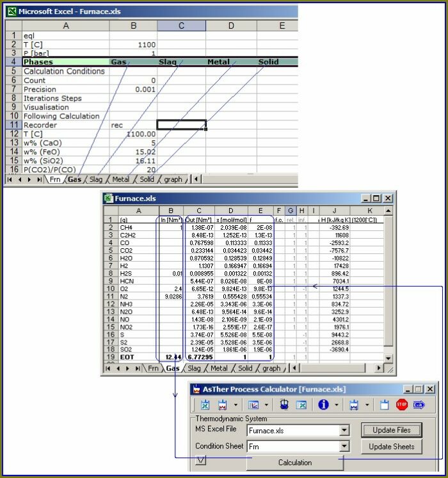Go to first sheet in top Excel window
The height and width of the screenshot is (478, 448).
click(x=10, y=180)
